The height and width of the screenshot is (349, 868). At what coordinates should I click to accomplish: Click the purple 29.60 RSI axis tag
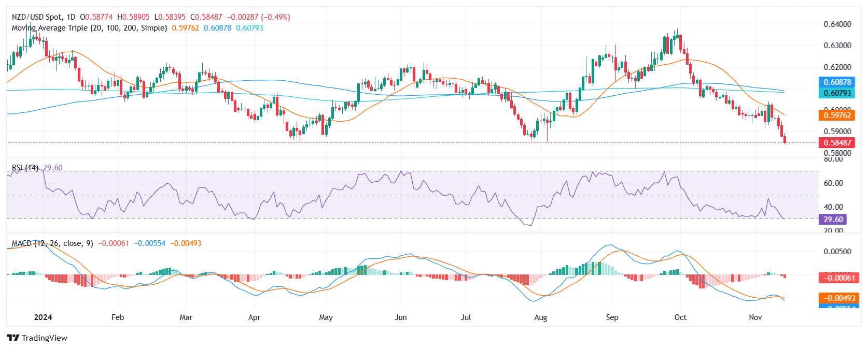pos(833,220)
